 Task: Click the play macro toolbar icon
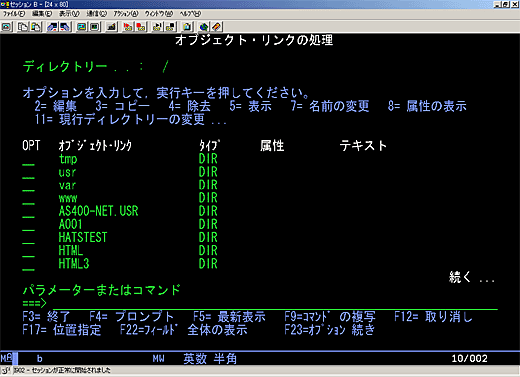click(x=157, y=27)
